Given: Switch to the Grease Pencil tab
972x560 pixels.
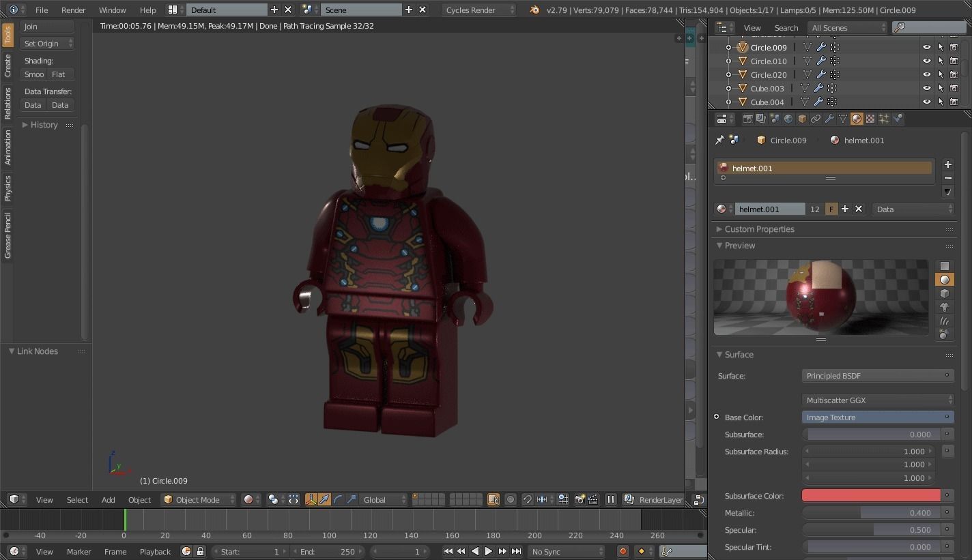Looking at the screenshot, I should point(8,235).
